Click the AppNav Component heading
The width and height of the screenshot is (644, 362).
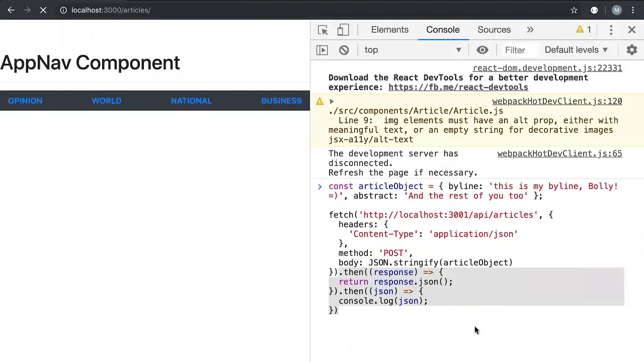point(90,63)
